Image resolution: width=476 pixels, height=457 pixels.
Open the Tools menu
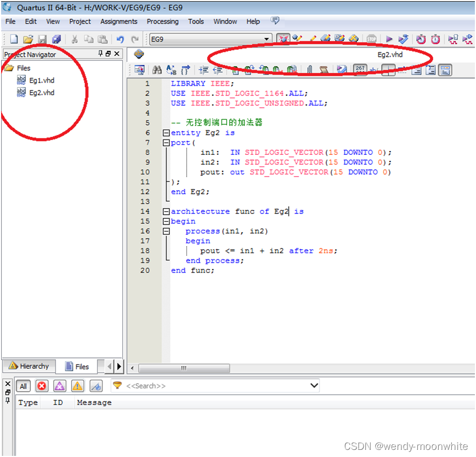(196, 21)
